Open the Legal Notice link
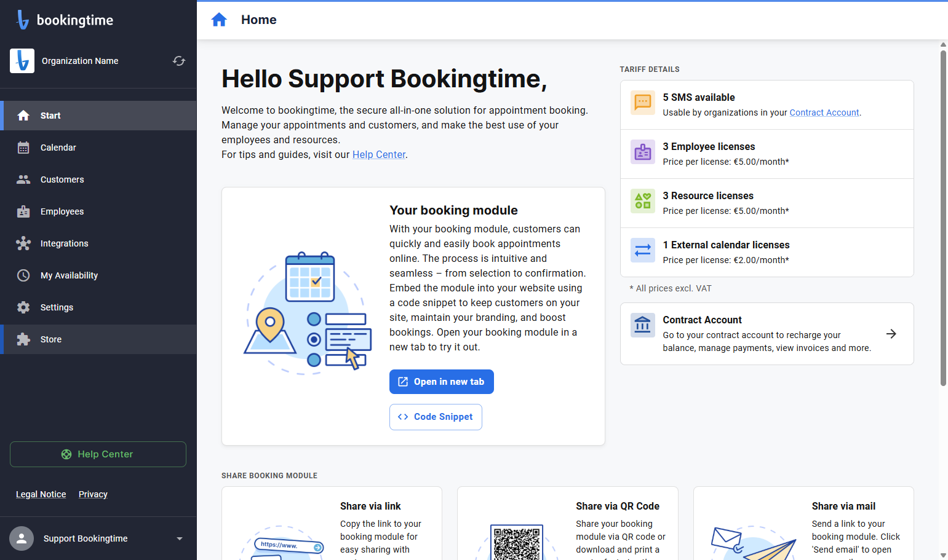The image size is (948, 560). tap(41, 494)
